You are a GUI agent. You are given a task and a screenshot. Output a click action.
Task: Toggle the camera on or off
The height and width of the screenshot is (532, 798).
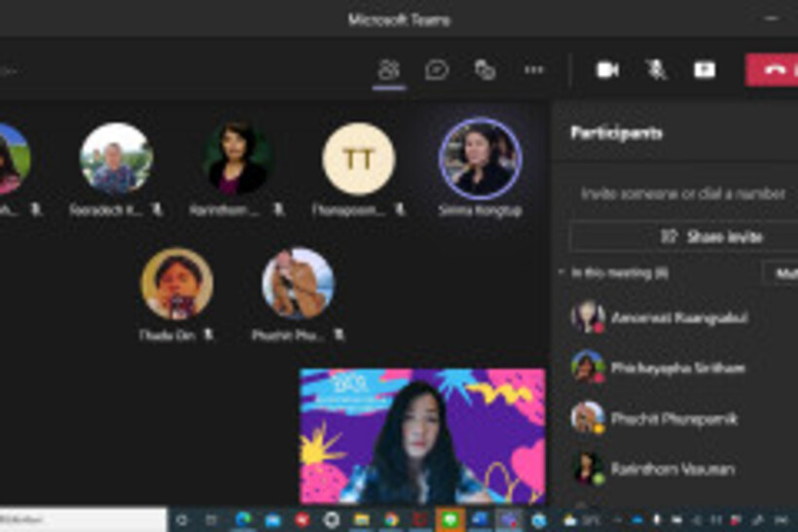607,70
